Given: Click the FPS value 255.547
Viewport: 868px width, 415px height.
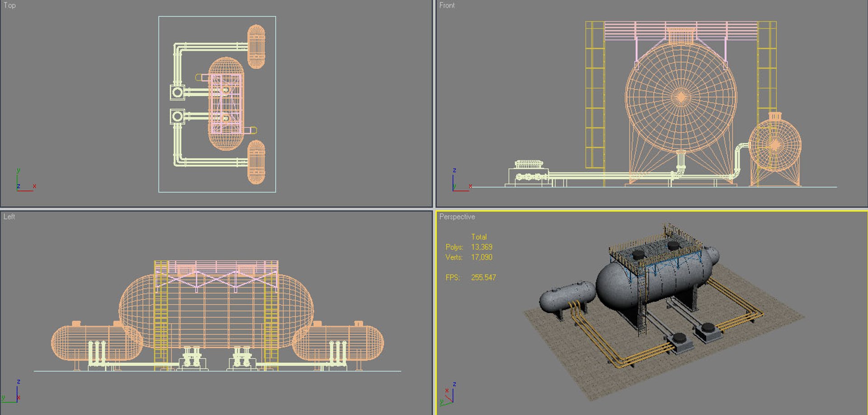Looking at the screenshot, I should (483, 278).
